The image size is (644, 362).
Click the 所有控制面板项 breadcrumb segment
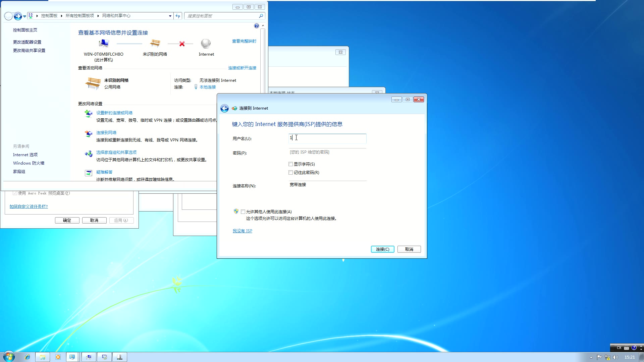[80, 16]
